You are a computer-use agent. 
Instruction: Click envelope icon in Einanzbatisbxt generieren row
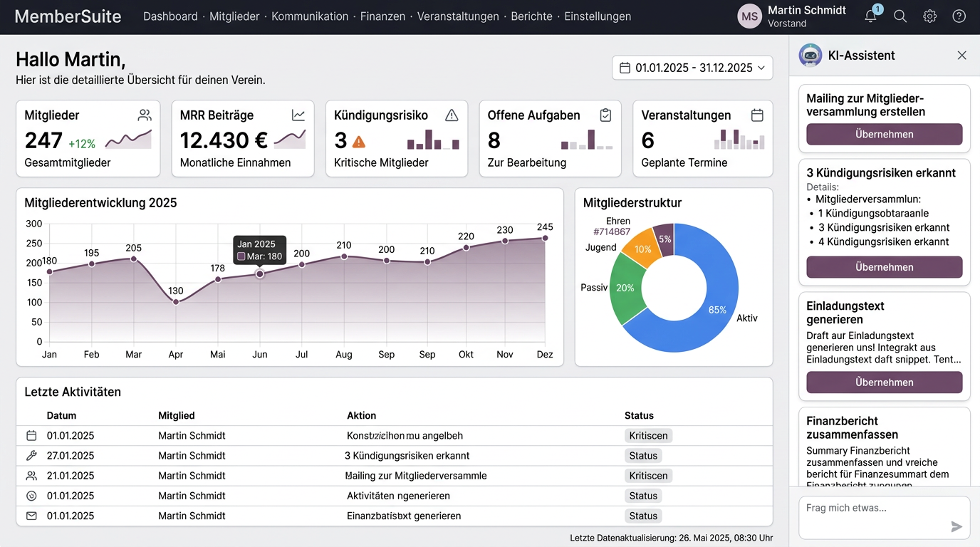(31, 516)
